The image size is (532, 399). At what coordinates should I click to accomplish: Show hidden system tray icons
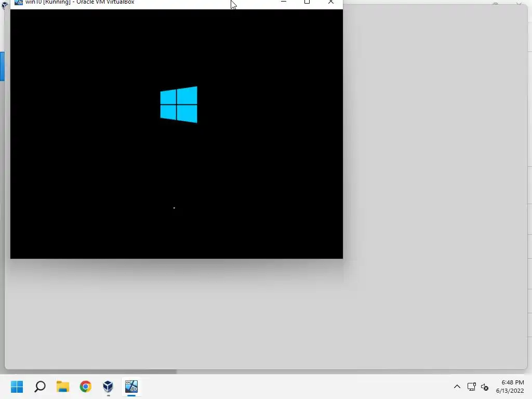click(x=457, y=387)
